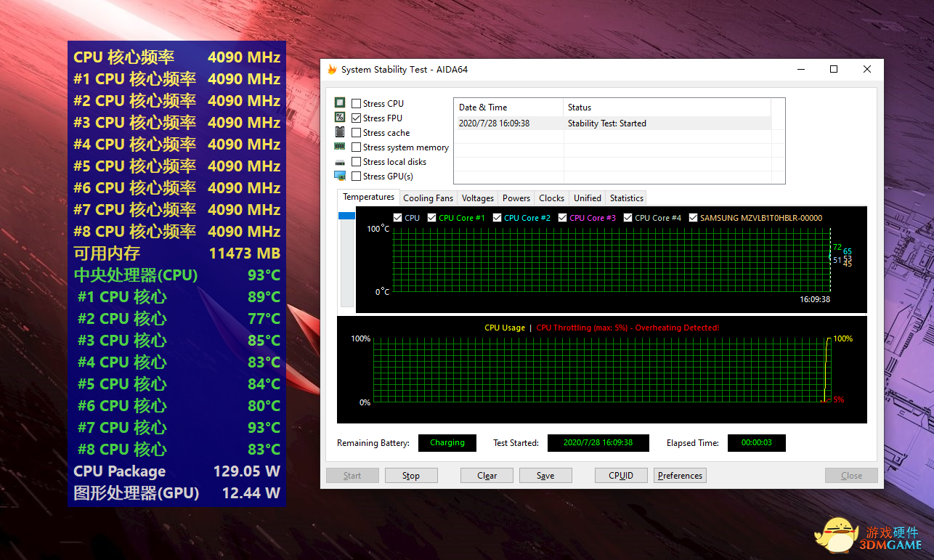This screenshot has width=934, height=560.
Task: Click the Stress system memory RAM icon
Action: [340, 147]
